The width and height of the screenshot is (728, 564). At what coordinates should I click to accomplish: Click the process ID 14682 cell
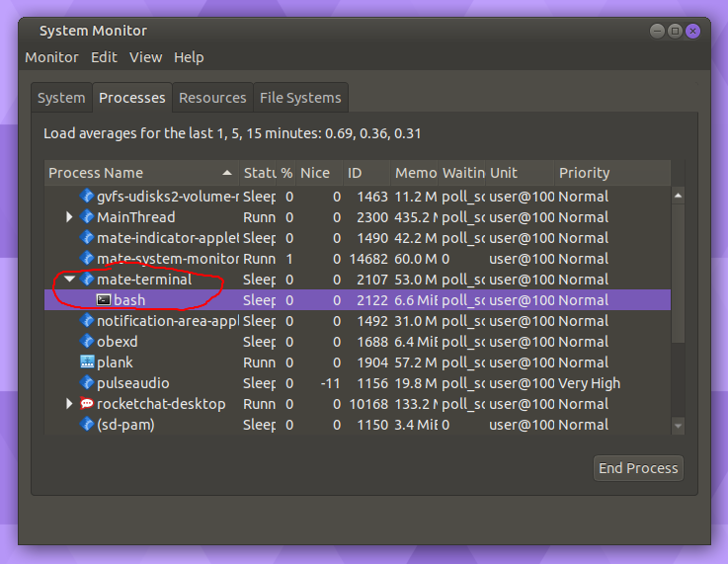(x=368, y=259)
